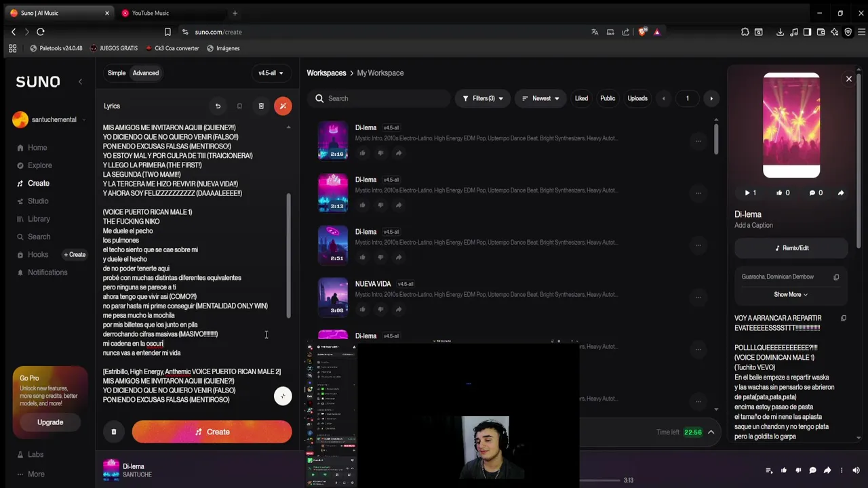Open Library in the sidebar
868x488 pixels.
[x=33, y=219]
